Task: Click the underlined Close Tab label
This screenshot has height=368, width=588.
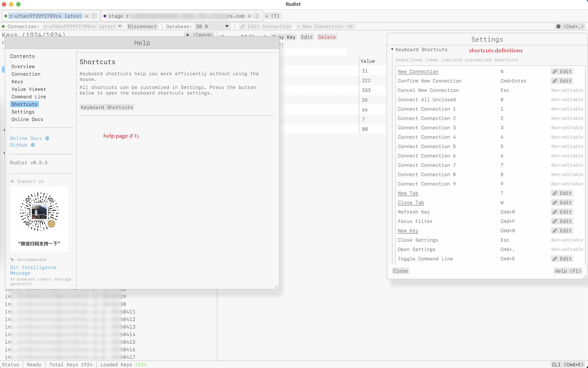Action: (x=411, y=203)
